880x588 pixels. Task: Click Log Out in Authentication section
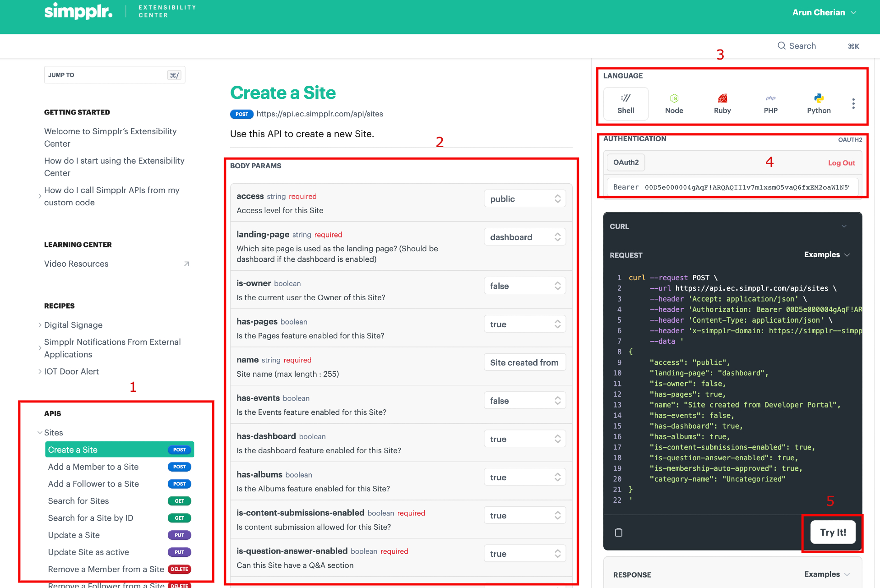[841, 163]
